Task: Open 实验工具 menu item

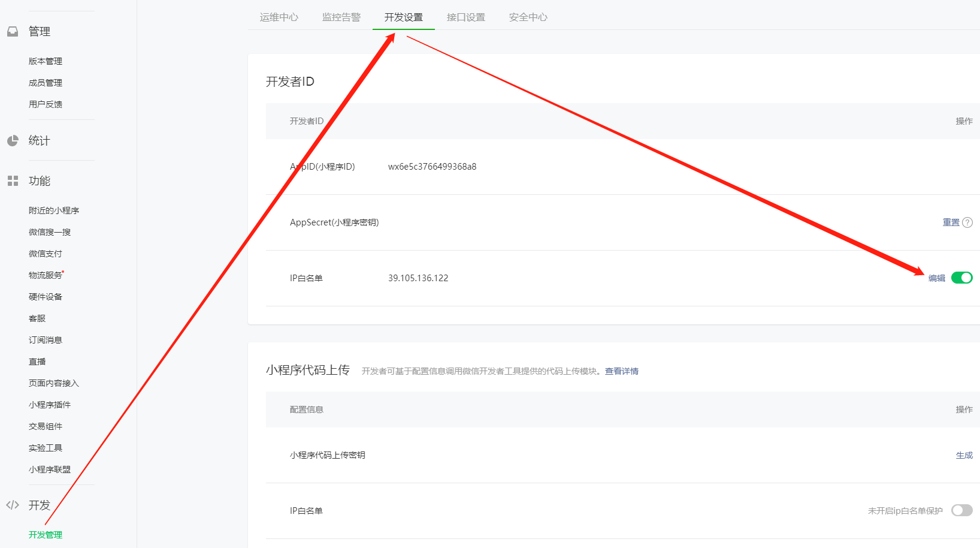Action: tap(46, 448)
